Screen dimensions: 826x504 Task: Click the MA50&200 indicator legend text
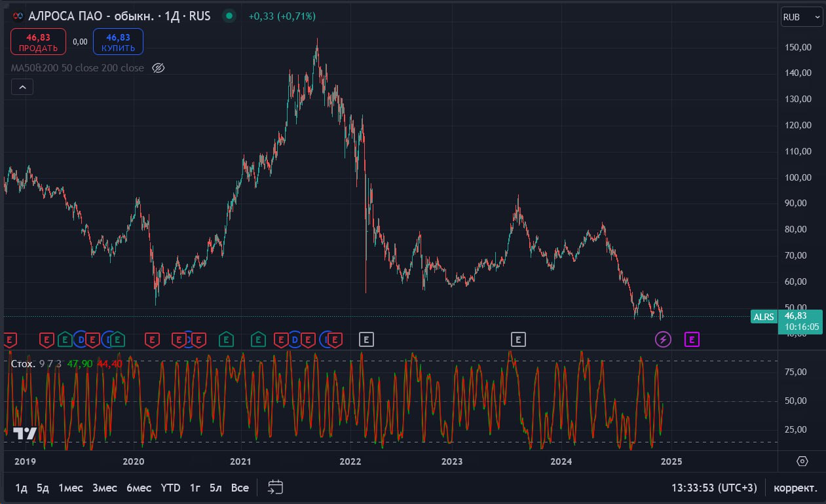[x=77, y=68]
